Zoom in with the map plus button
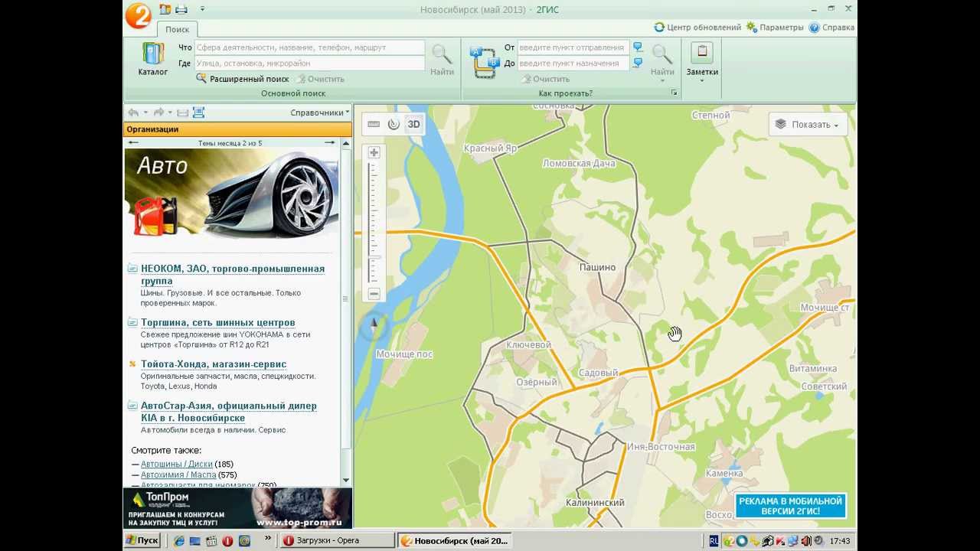Screen dimensions: 980x551 (x=374, y=152)
